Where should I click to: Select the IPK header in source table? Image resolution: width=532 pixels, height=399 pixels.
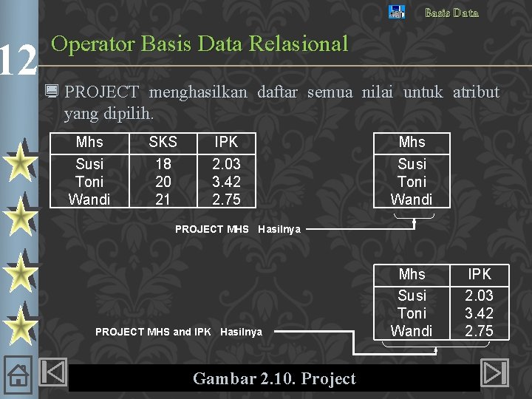tap(226, 142)
